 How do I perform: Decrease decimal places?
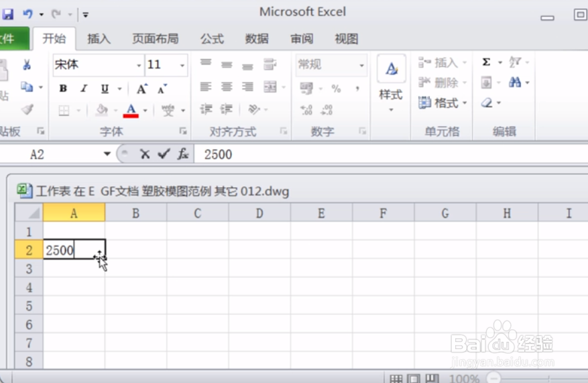click(x=327, y=109)
